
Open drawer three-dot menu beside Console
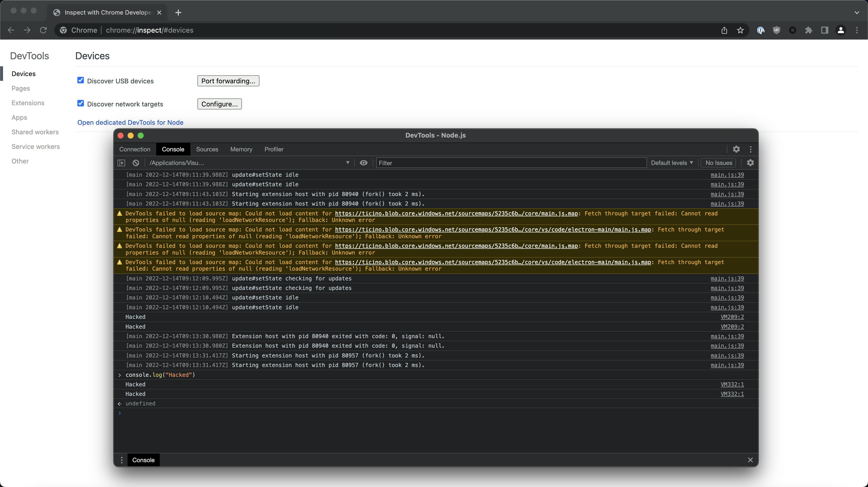click(x=122, y=460)
